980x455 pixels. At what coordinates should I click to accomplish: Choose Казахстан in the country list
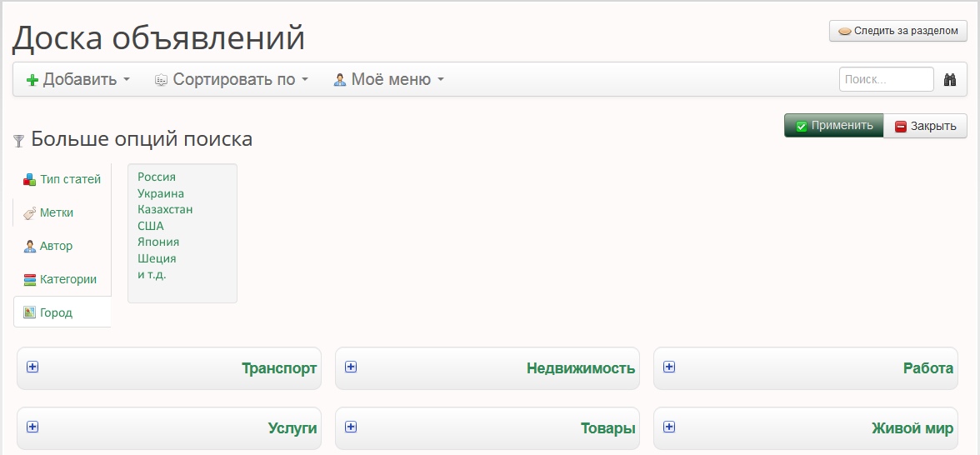(x=165, y=209)
